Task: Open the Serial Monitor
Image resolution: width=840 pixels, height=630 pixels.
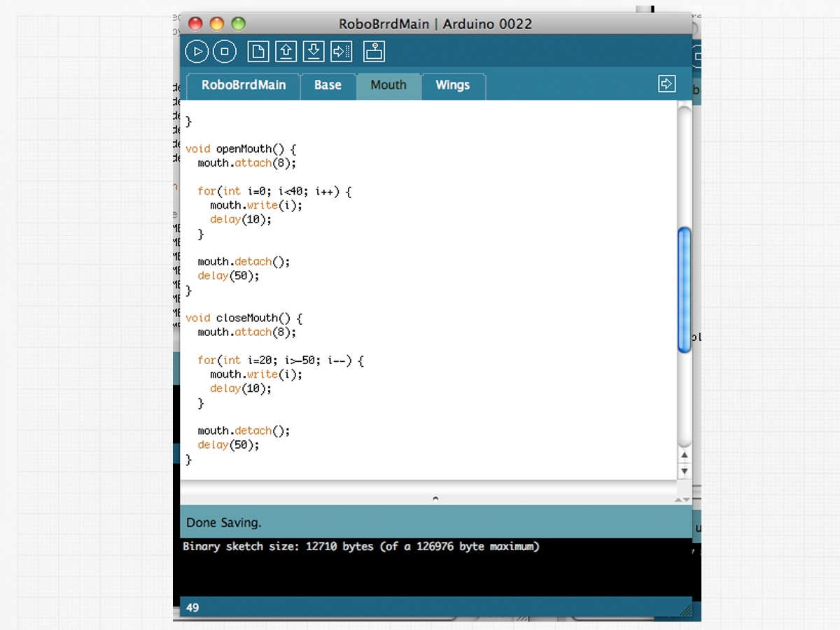Action: click(374, 51)
